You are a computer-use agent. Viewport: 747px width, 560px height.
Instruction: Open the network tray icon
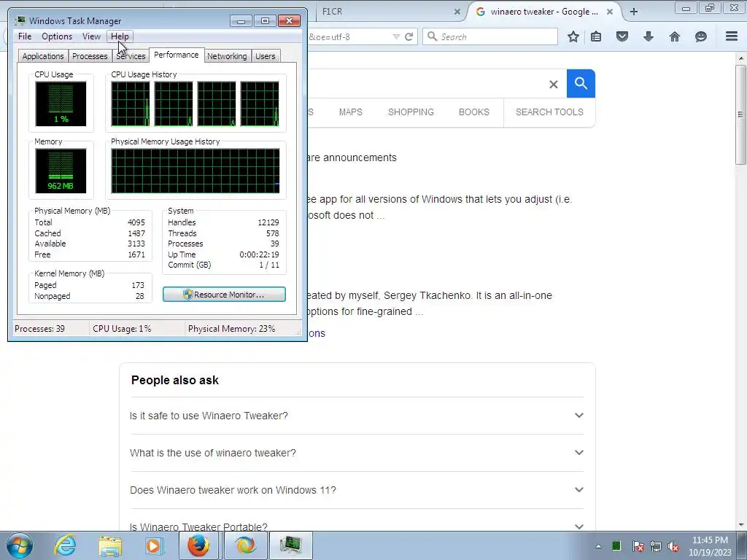click(656, 546)
